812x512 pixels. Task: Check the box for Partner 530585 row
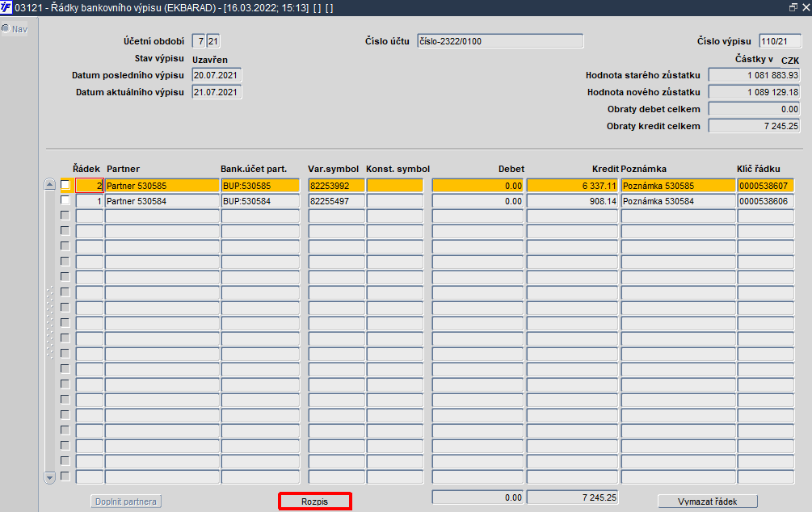coord(65,185)
